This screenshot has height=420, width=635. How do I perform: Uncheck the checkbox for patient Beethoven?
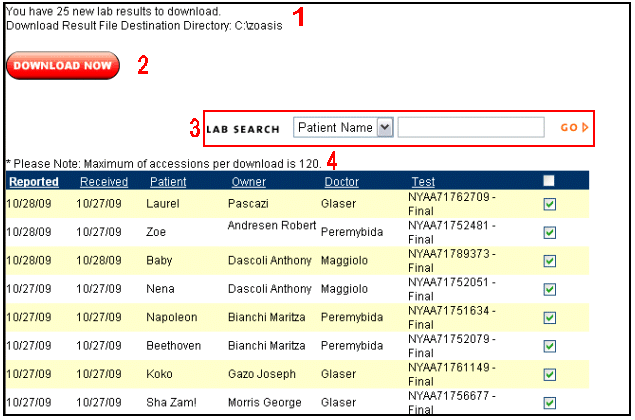point(550,346)
